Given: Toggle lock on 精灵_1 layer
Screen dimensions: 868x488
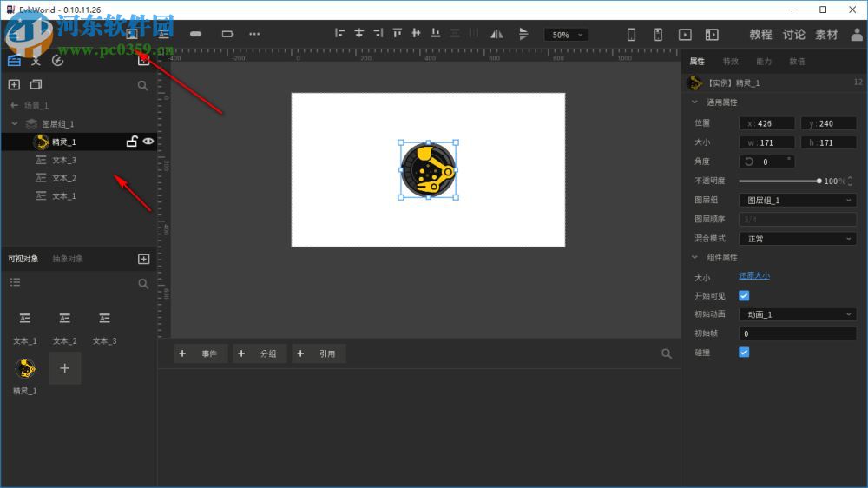Looking at the screenshot, I should (132, 142).
